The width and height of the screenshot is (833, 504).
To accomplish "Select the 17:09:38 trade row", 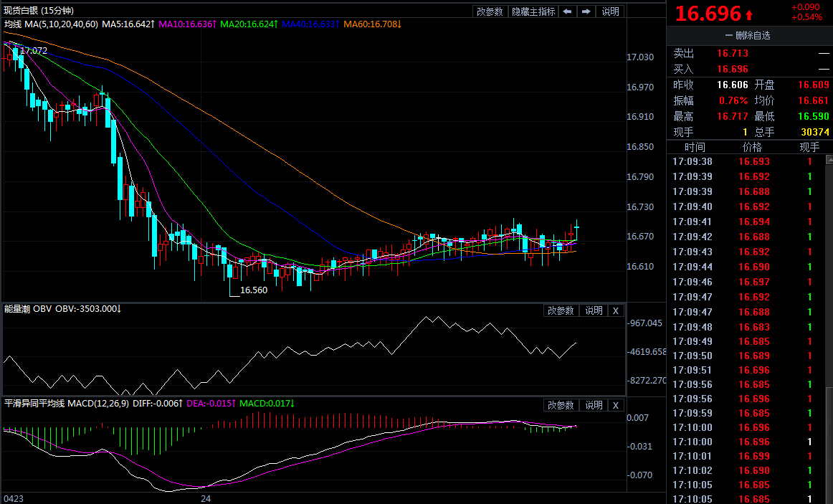I will click(746, 161).
